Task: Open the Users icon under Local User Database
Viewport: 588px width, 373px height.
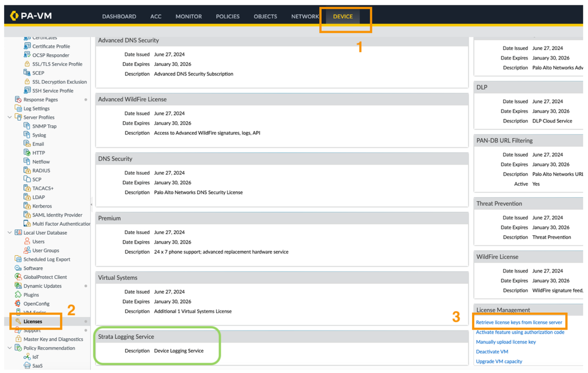Action: tap(27, 241)
